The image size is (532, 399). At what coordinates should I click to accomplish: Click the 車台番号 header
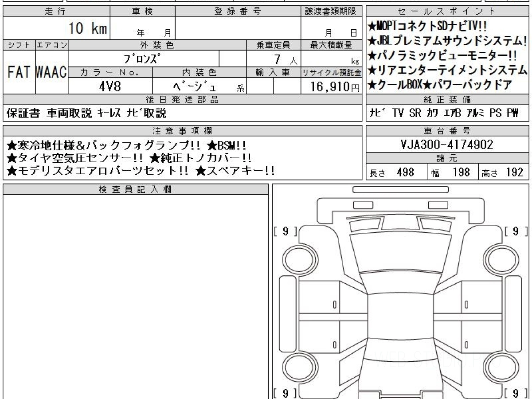tap(447, 130)
